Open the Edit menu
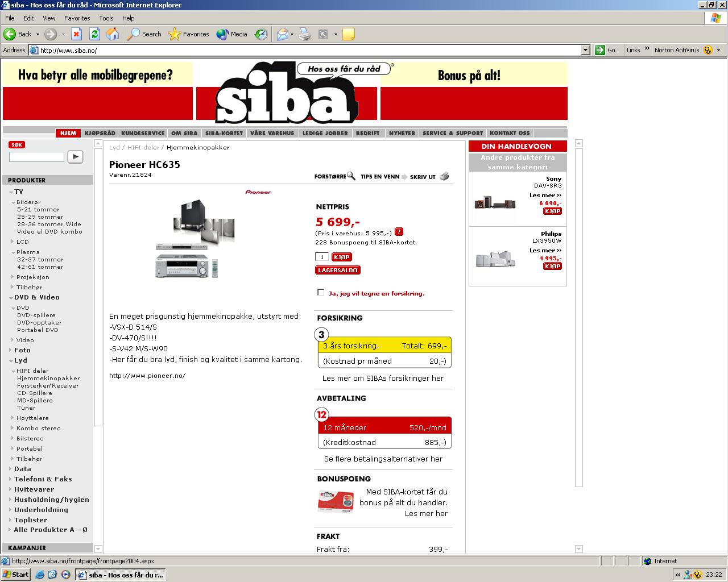This screenshot has width=728, height=582. click(28, 18)
